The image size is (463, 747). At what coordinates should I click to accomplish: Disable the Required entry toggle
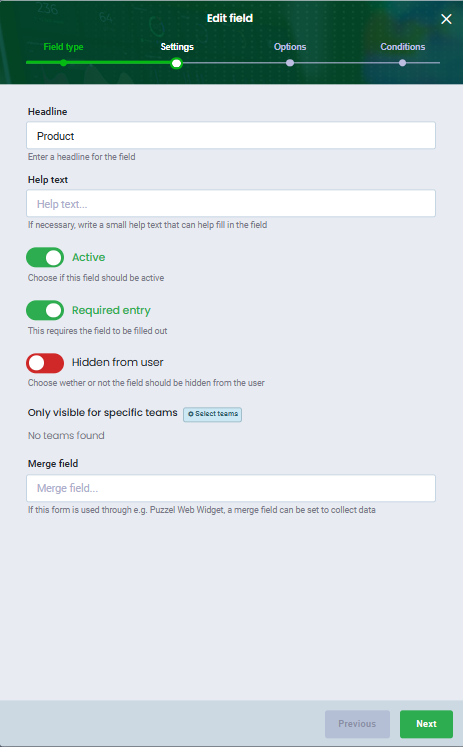point(45,311)
